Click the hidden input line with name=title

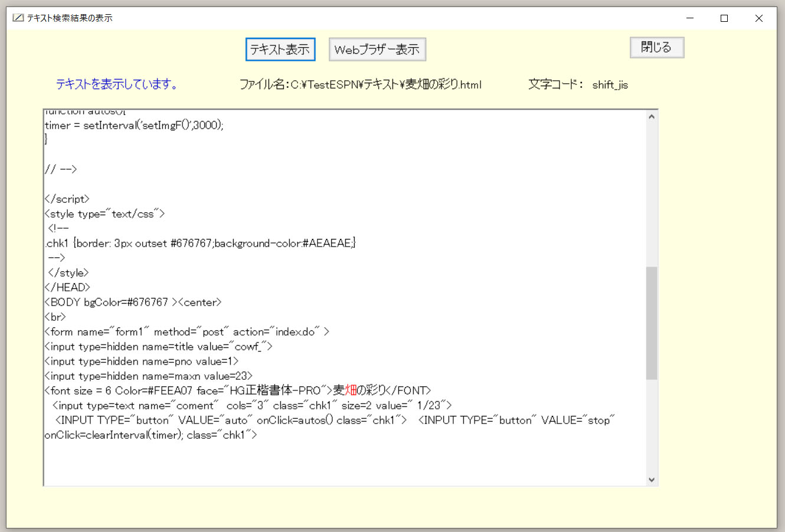pos(158,346)
